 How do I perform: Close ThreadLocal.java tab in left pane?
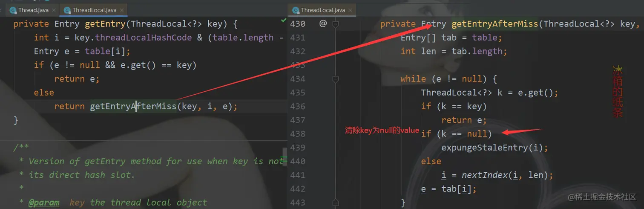122,10
